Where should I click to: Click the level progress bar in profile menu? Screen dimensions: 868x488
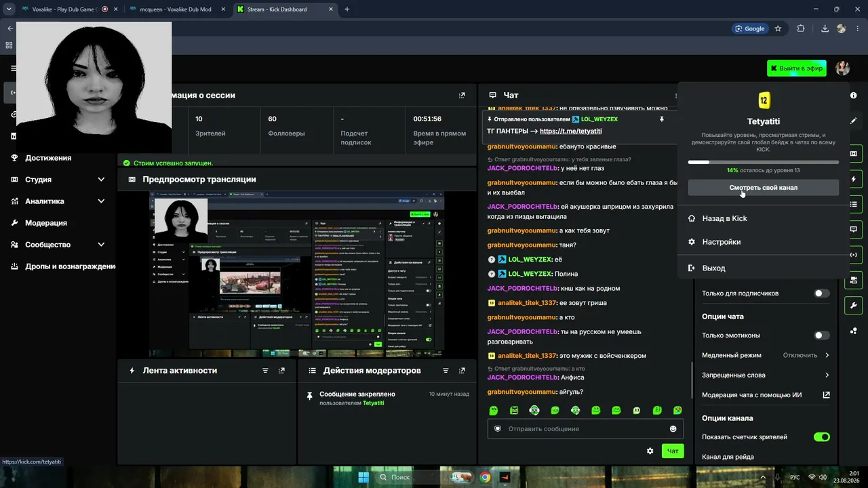pyautogui.click(x=763, y=162)
